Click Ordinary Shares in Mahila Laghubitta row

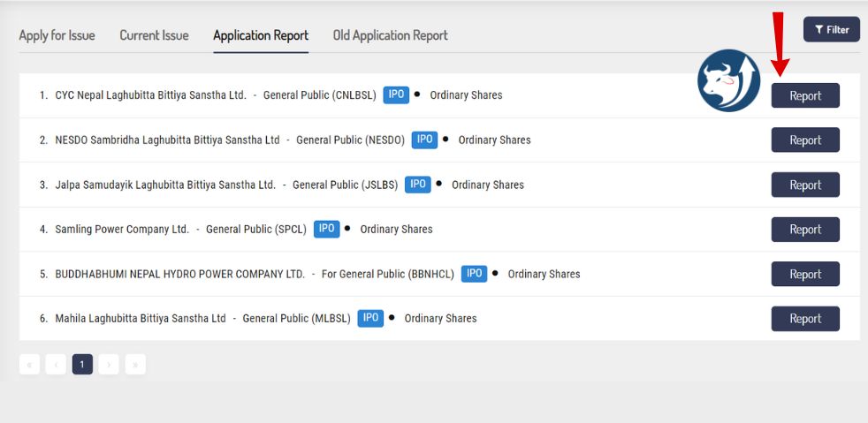pos(441,319)
